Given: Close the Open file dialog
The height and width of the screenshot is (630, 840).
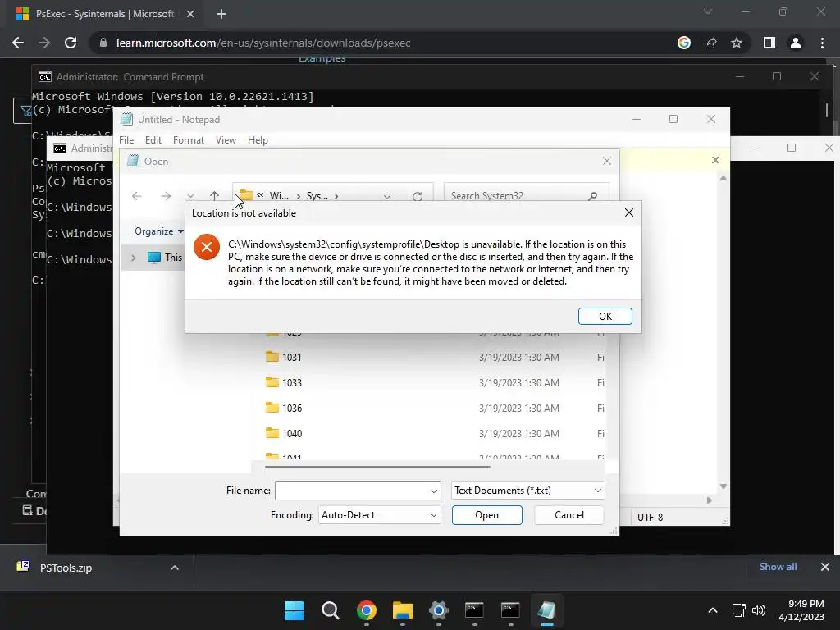Looking at the screenshot, I should (607, 161).
